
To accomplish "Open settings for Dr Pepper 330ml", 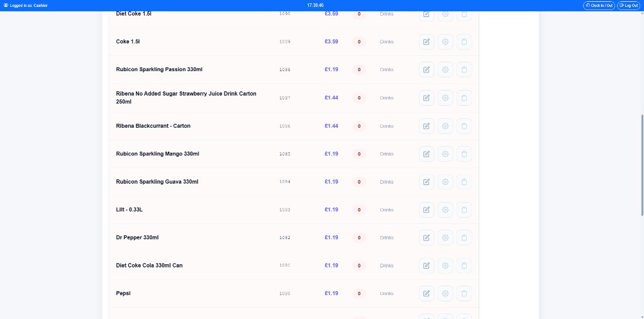I will click(445, 238).
